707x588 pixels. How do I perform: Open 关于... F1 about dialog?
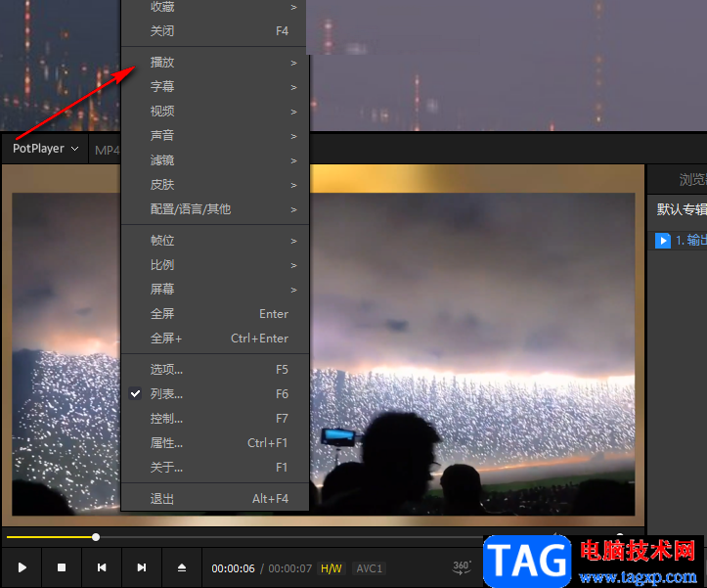coord(215,467)
